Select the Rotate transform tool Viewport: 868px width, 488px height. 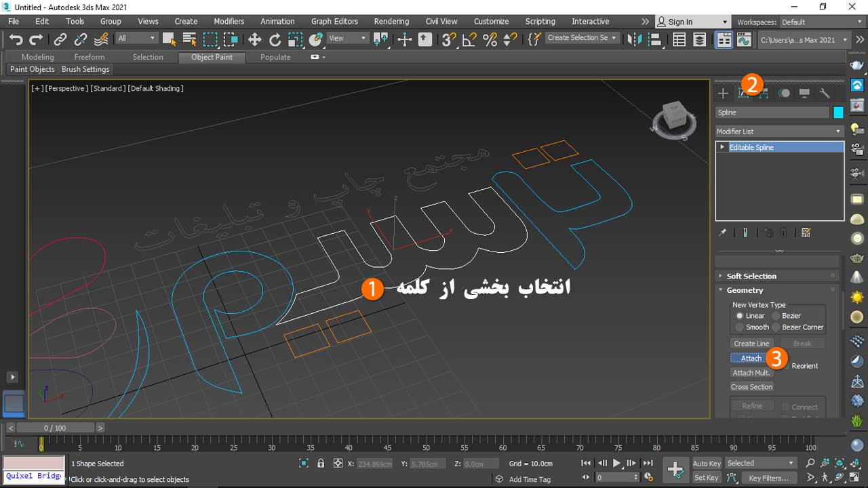coord(275,39)
